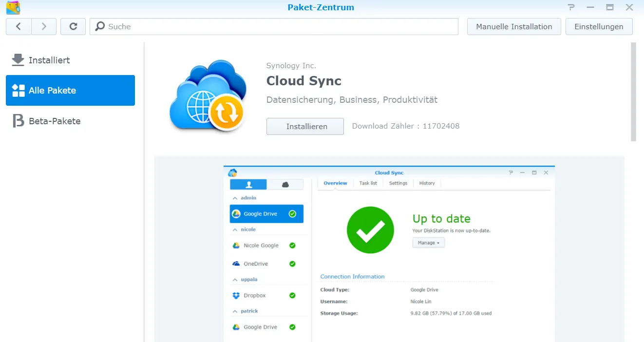Viewport: 644px width, 342px height.
Task: Open the help question mark icon
Action: [x=571, y=7]
